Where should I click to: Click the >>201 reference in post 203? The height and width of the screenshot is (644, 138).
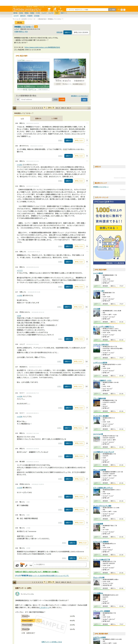point(20,165)
